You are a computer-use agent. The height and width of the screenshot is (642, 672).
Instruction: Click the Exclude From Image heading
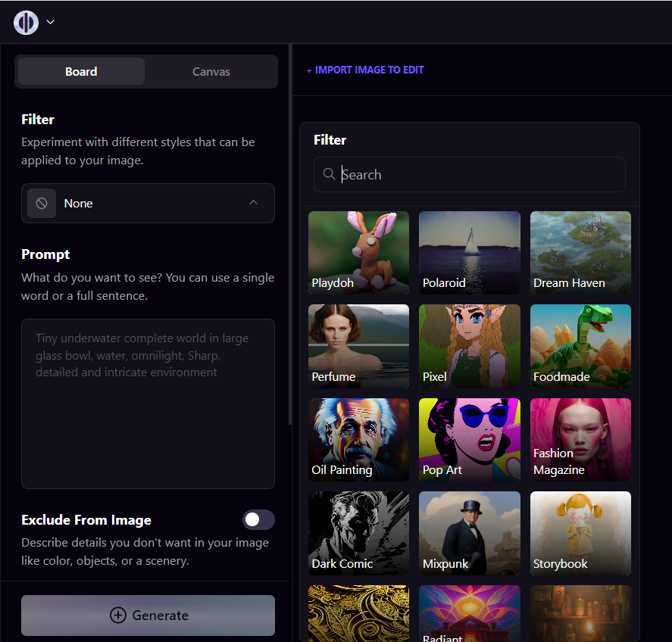pos(86,520)
